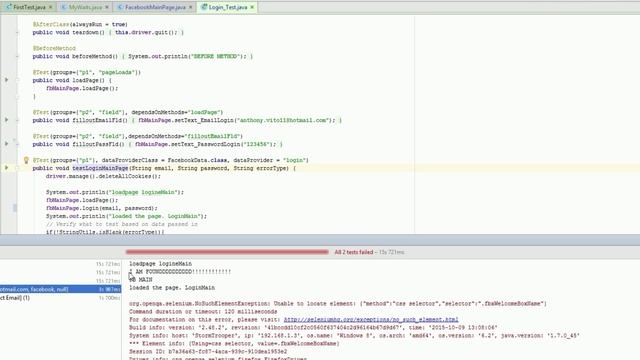640x360 pixels.
Task: Run filloutPassFld via its gutter arrow
Action: (7, 144)
